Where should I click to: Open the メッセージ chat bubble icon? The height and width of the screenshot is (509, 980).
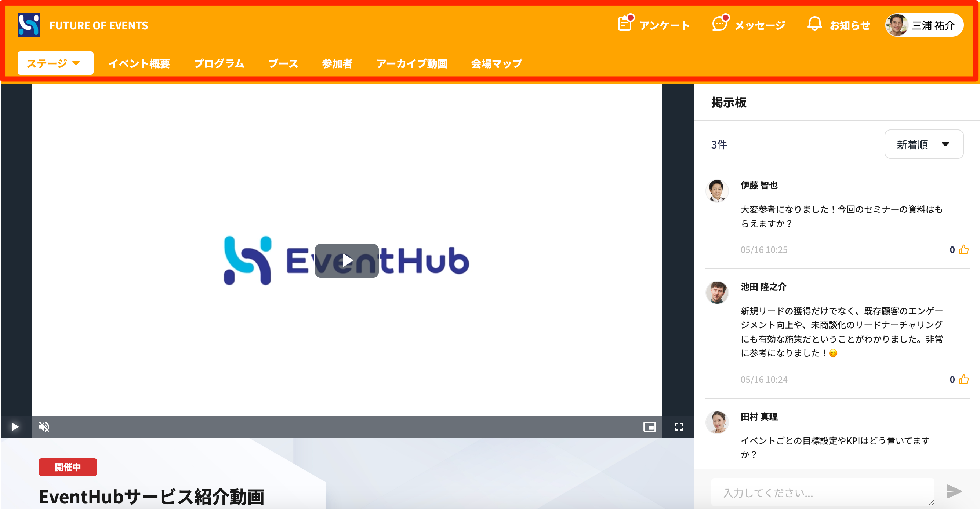720,23
